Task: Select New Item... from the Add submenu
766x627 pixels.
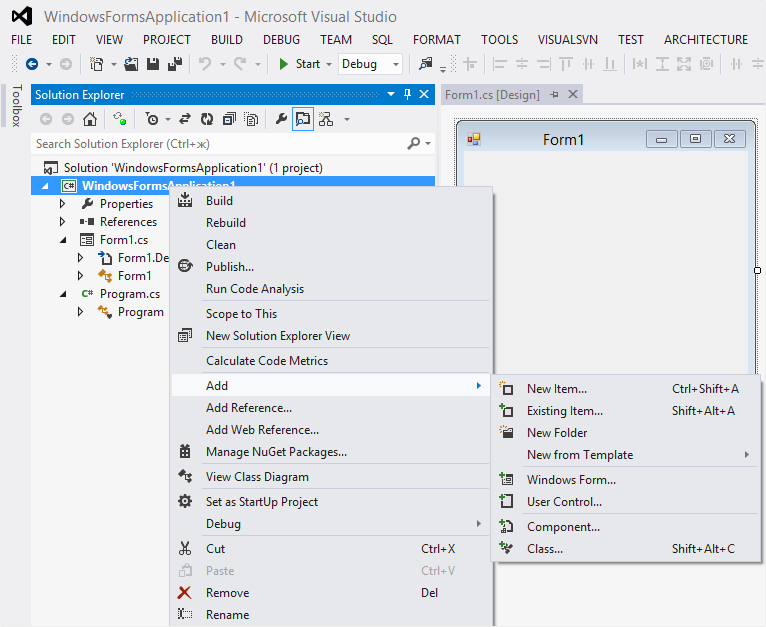Action: (x=556, y=389)
